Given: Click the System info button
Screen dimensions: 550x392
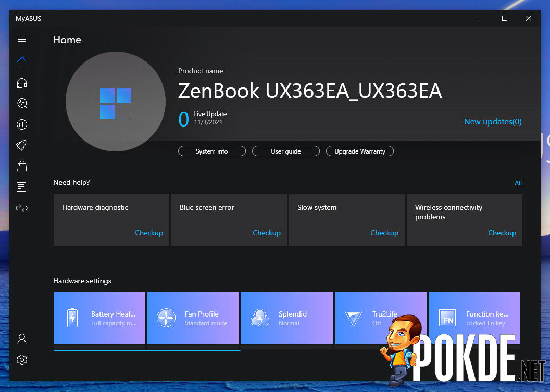Looking at the screenshot, I should pos(212,151).
